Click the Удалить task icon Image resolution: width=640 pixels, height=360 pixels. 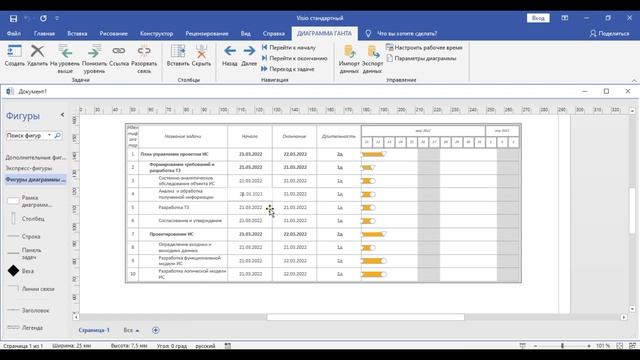tap(37, 51)
